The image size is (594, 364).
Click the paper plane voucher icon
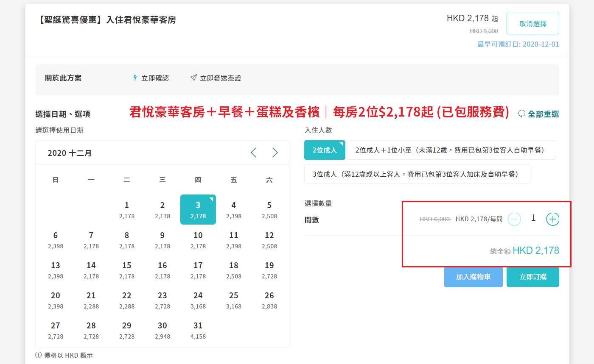[193, 78]
